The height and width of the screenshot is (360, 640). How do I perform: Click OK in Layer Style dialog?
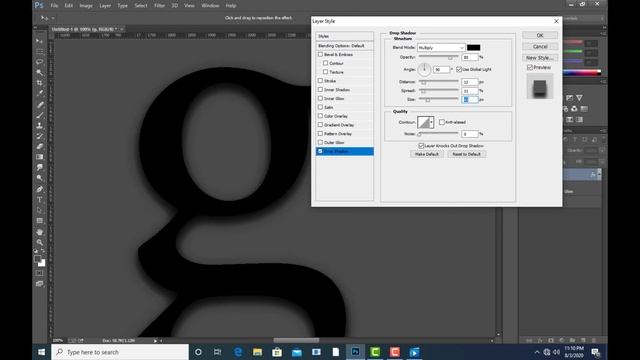pyautogui.click(x=540, y=36)
